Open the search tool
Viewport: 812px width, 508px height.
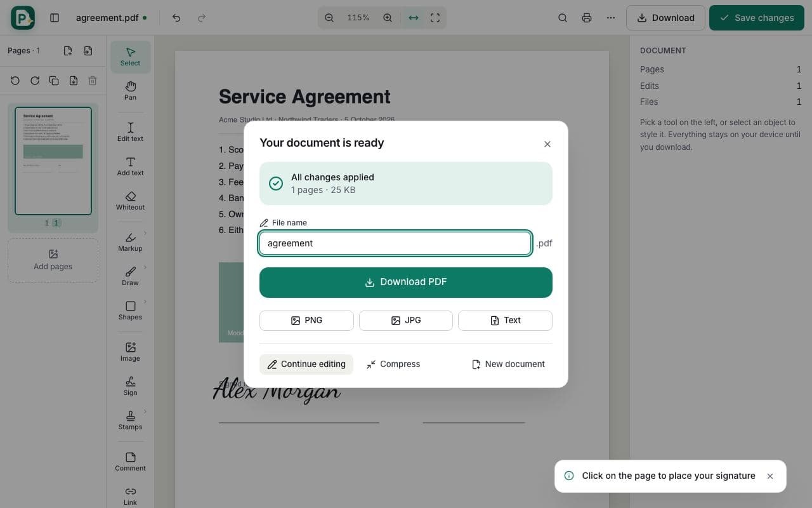[563, 18]
